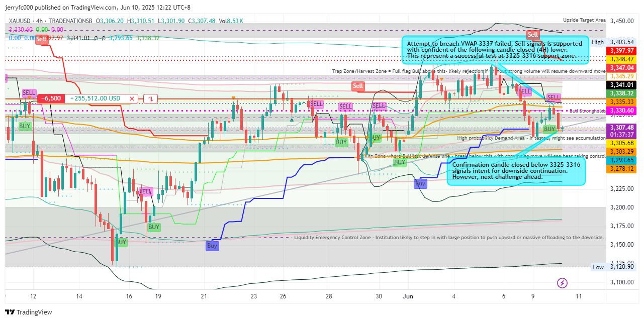Image resolution: width=644 pixels, height=321 pixels.
Task: Click the 01:37:37 candle countdown
Action: pos(622,135)
